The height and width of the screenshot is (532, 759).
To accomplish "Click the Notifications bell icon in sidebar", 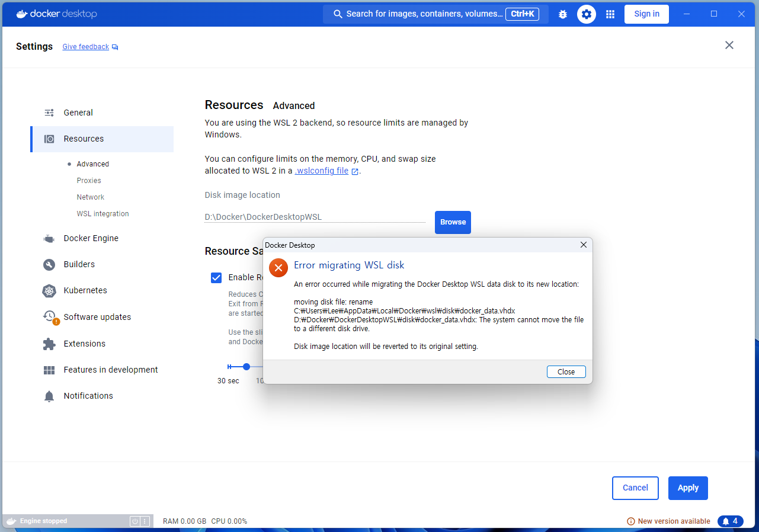I will click(49, 396).
